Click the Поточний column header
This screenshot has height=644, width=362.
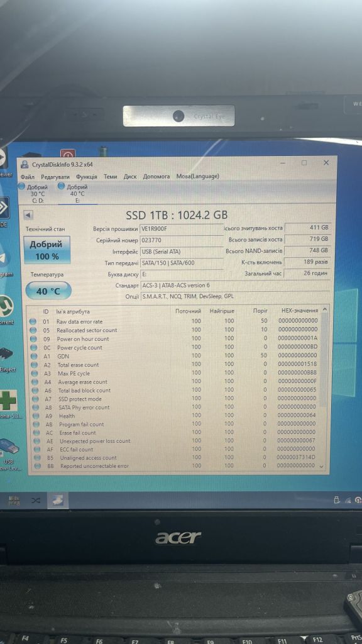(x=188, y=311)
